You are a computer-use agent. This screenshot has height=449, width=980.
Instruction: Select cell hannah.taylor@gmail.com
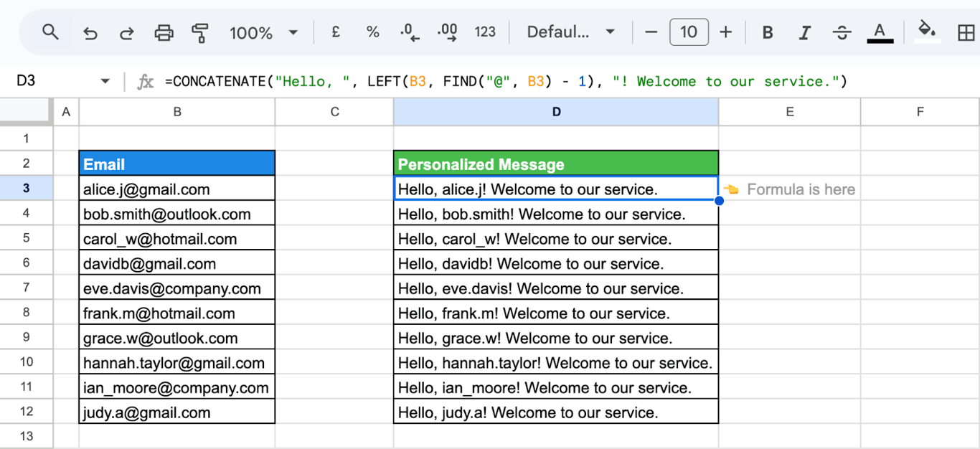pos(177,362)
